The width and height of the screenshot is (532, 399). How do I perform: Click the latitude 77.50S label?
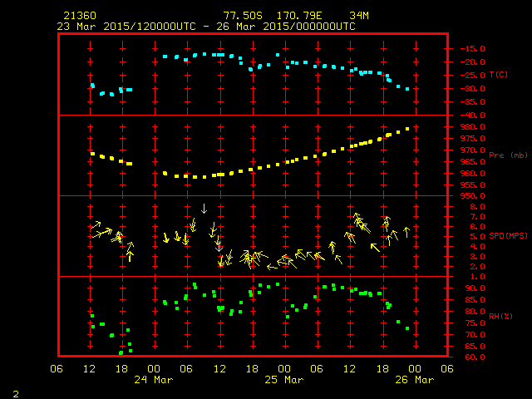click(243, 16)
